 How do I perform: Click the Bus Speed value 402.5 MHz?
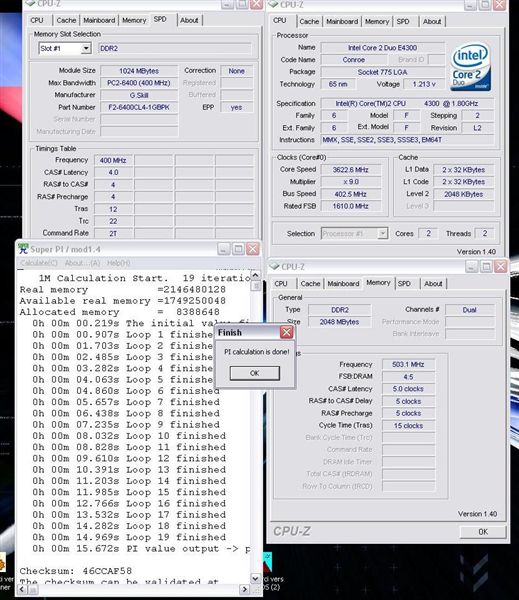point(351,194)
